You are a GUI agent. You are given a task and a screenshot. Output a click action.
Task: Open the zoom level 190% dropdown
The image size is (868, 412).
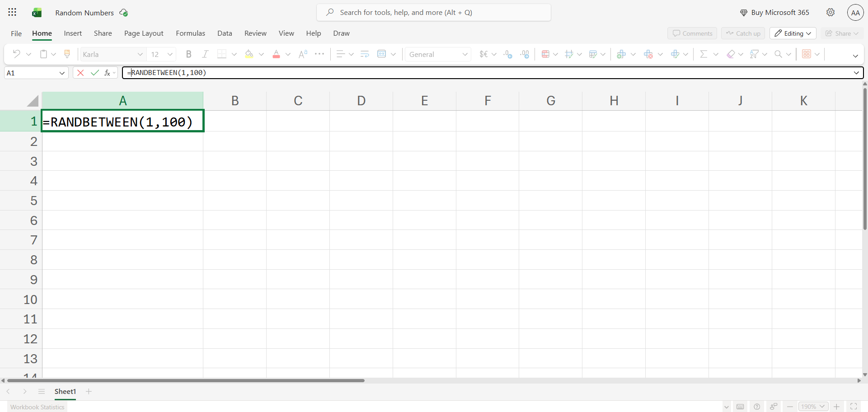[x=813, y=407]
